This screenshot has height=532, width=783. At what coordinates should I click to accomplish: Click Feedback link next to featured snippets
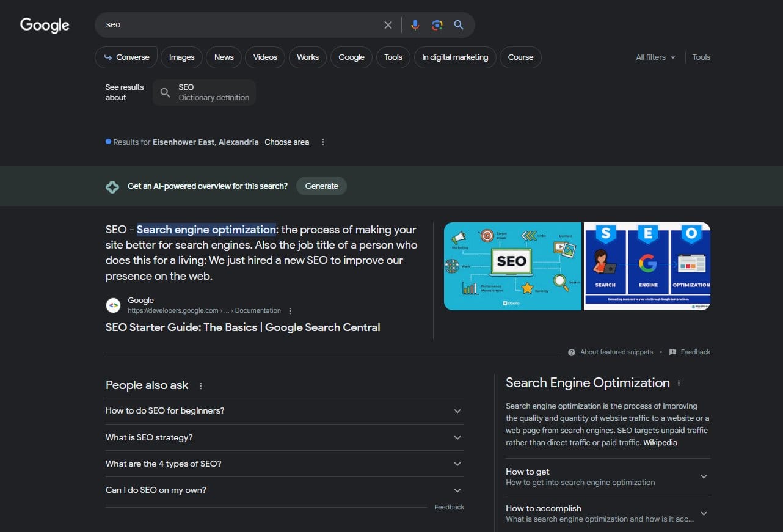pos(695,352)
